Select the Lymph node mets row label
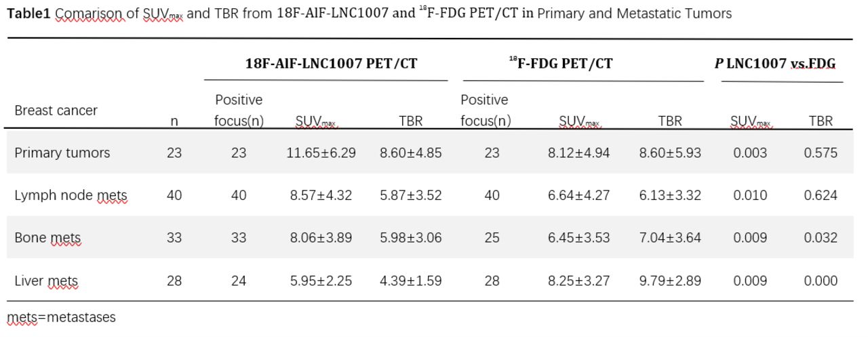Screen dimensions: 868x337 [x=71, y=196]
